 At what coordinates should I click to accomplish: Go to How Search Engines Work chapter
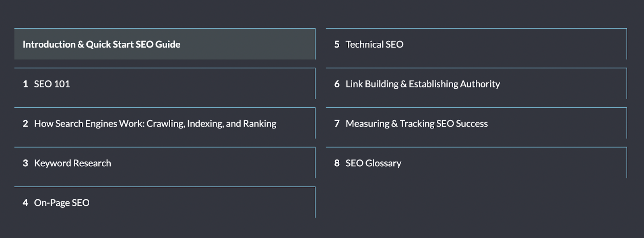pos(155,124)
